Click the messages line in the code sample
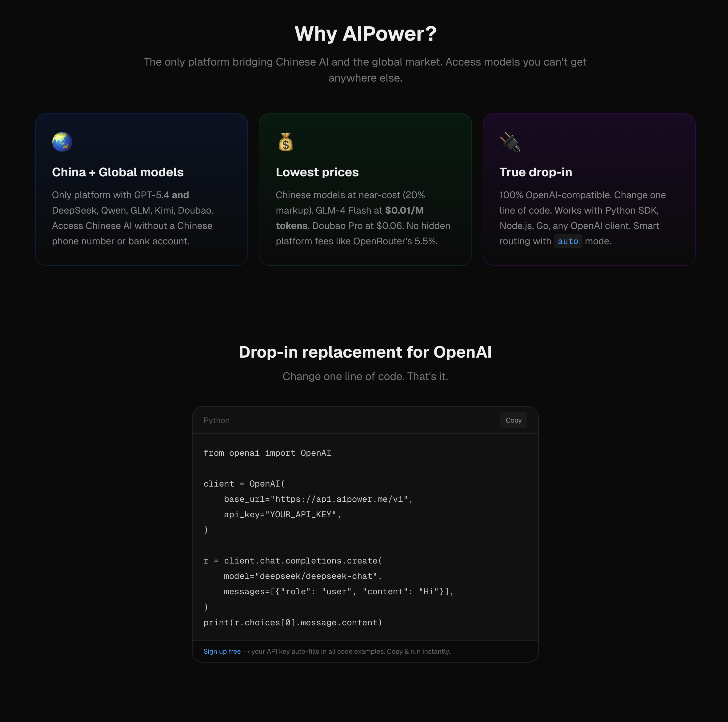728x722 pixels. (x=338, y=591)
